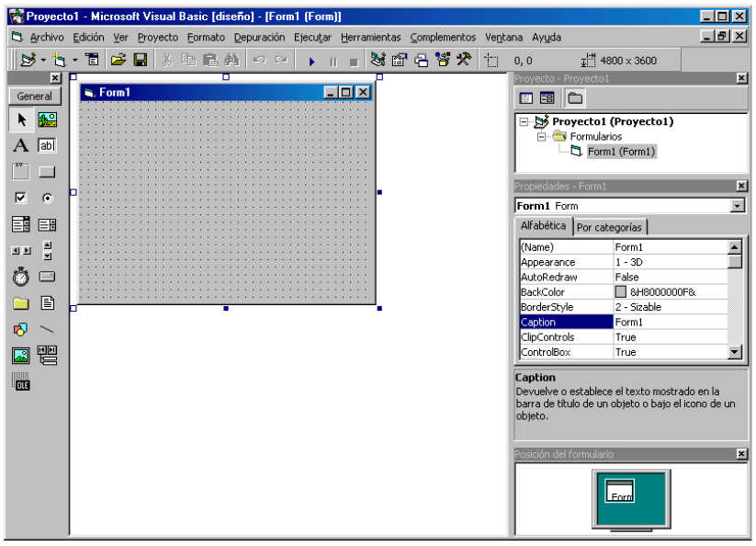Click the BorderStyle value 2 - Sizable

(x=671, y=307)
